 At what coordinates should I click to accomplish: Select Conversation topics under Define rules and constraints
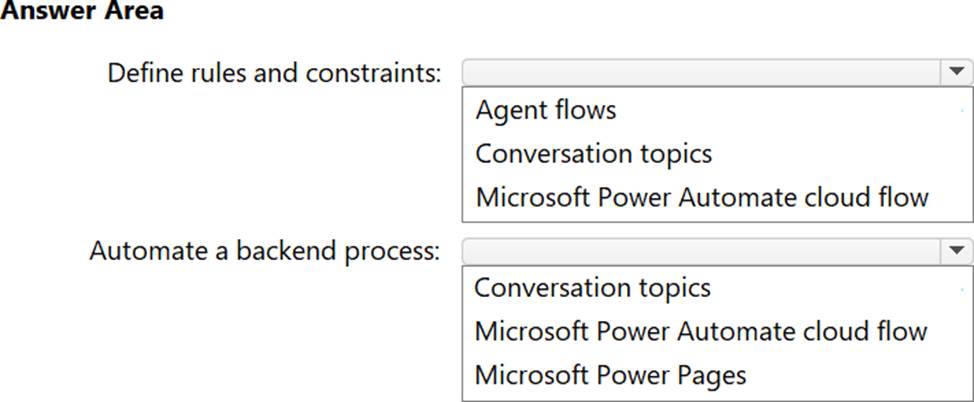594,153
